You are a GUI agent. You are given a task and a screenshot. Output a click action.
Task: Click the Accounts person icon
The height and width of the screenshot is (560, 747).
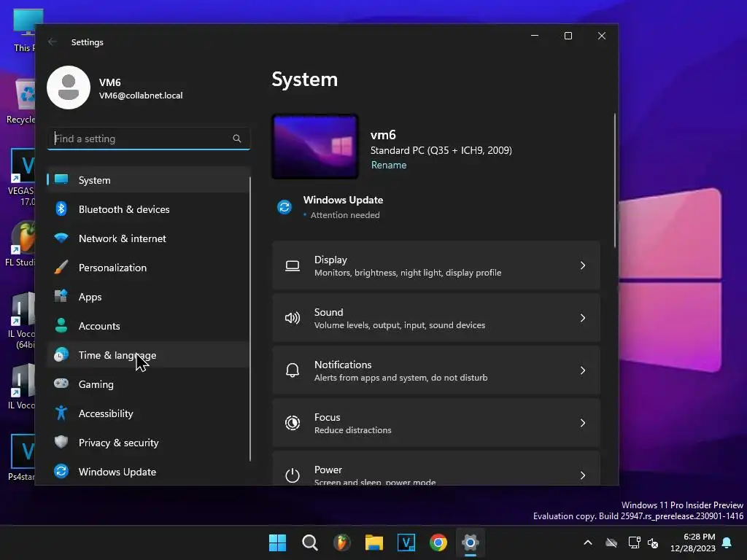click(x=61, y=325)
